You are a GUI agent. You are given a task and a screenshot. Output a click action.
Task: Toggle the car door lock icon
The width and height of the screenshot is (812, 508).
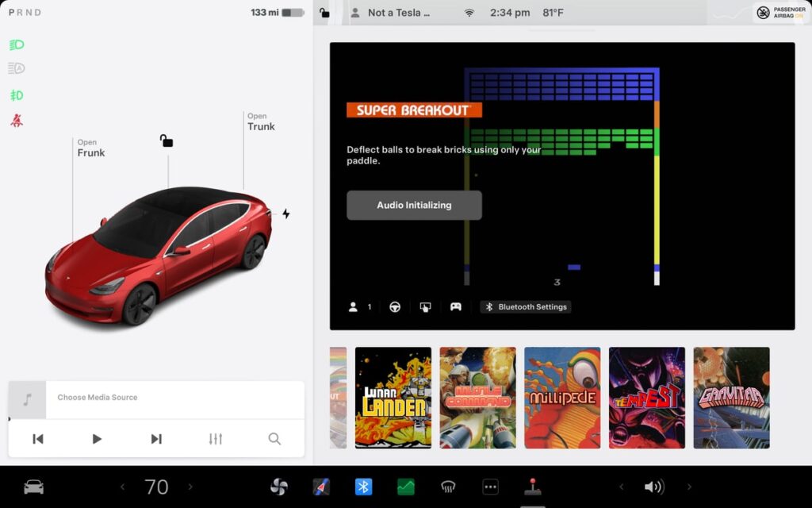[x=166, y=140]
